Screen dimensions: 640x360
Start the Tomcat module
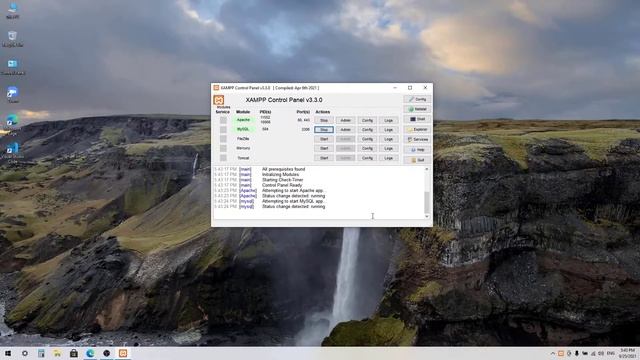pyautogui.click(x=324, y=158)
